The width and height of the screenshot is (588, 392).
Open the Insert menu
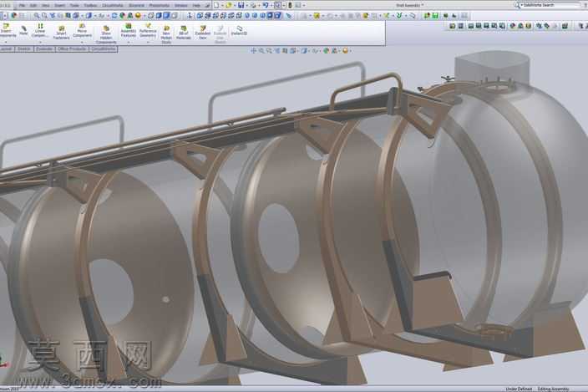tap(59, 6)
